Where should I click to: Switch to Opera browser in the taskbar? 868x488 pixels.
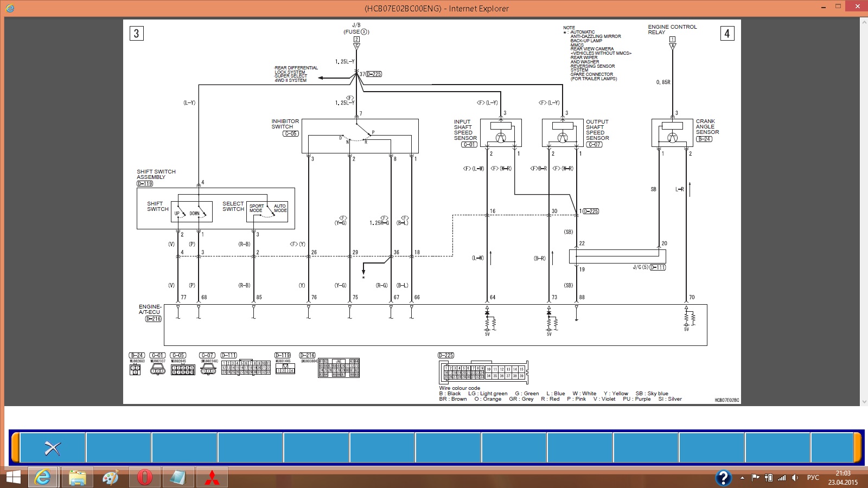point(144,478)
